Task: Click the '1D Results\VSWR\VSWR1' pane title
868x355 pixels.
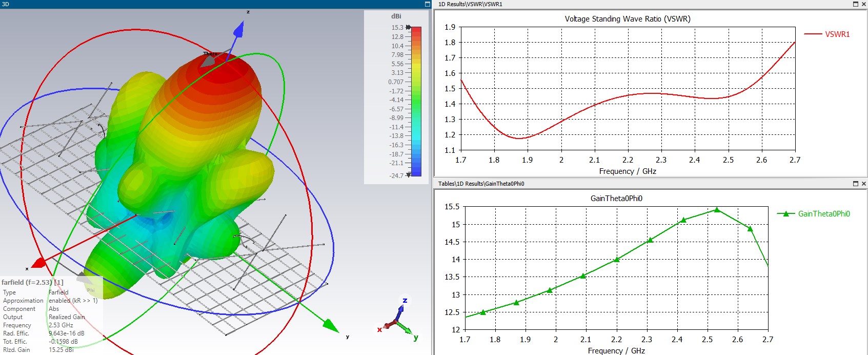Action: [x=470, y=4]
